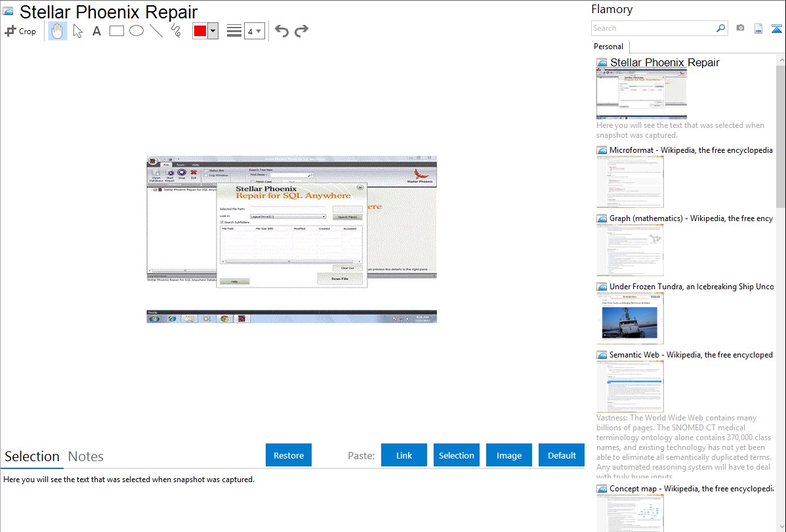Click the Under Frozen Tundra title

click(x=692, y=286)
